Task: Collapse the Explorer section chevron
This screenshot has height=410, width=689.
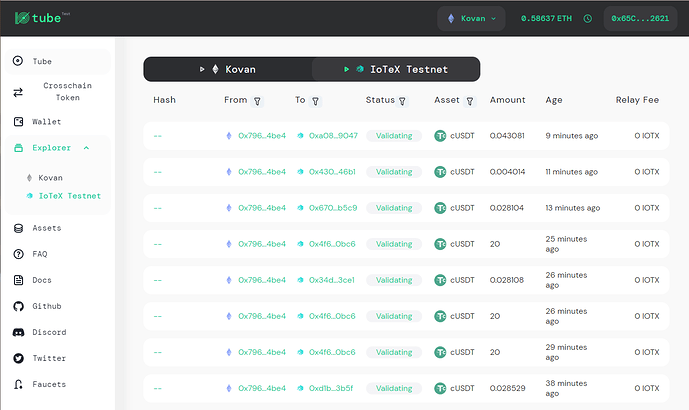Action: point(86,148)
